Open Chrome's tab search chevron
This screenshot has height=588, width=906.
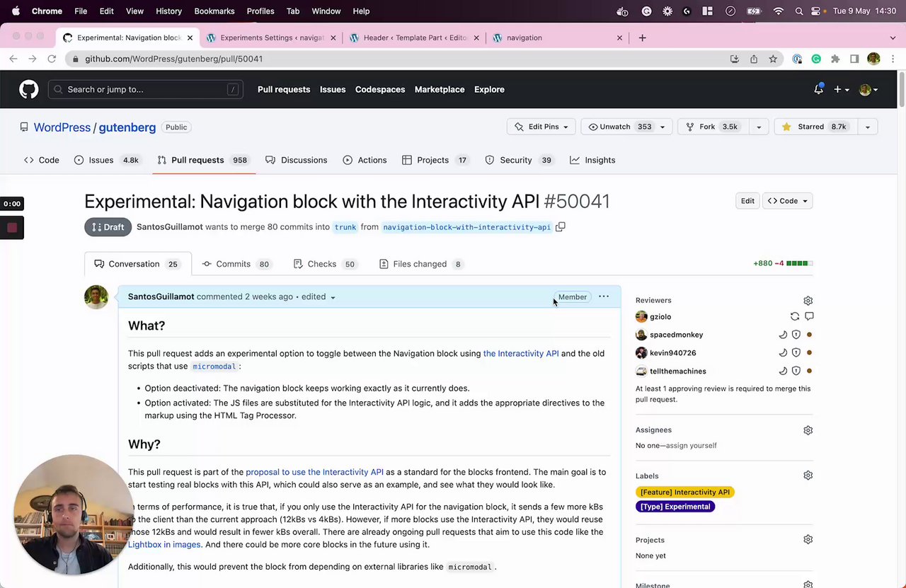point(893,38)
